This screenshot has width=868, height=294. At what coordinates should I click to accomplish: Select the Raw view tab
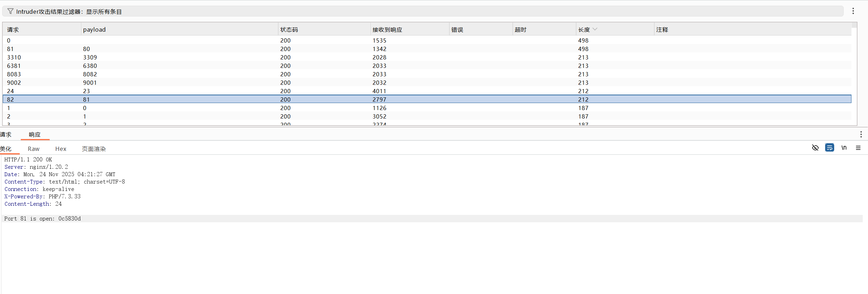tap(33, 149)
